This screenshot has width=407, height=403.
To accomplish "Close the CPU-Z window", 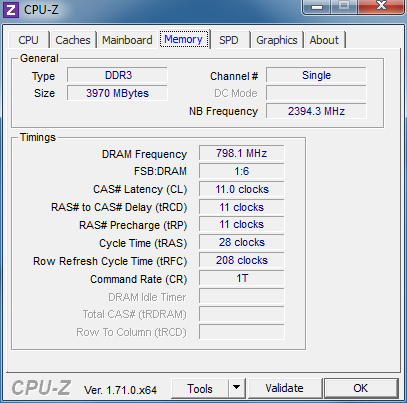I will [381, 7].
